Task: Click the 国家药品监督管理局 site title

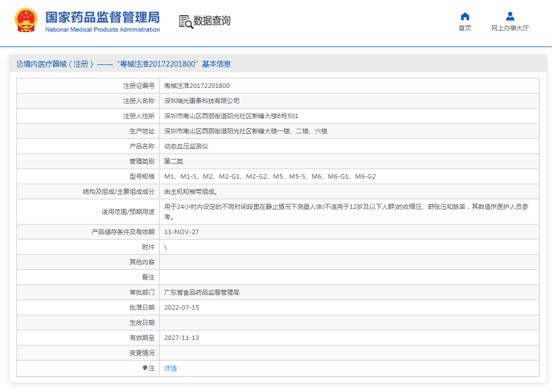Action: coord(103,16)
